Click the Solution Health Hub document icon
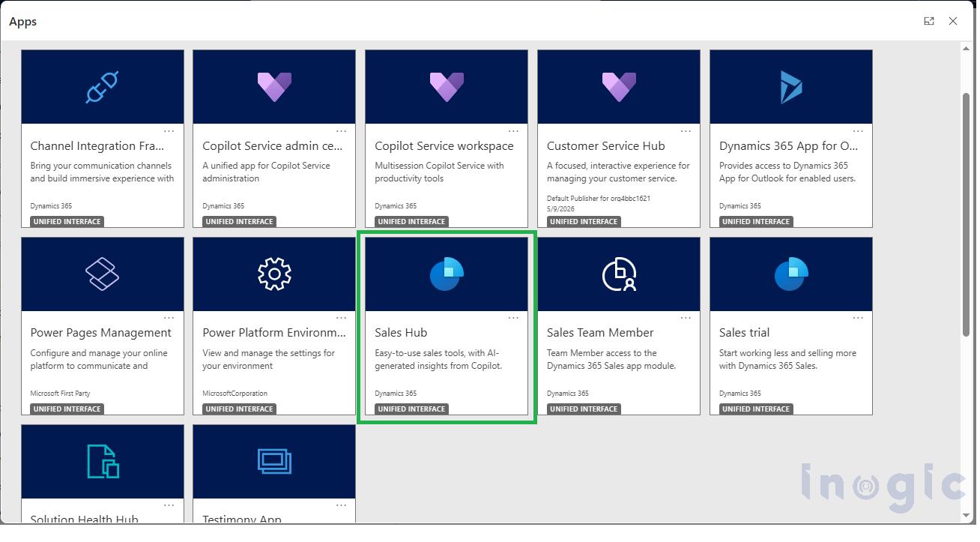The height and width of the screenshot is (542, 980). pyautogui.click(x=103, y=462)
